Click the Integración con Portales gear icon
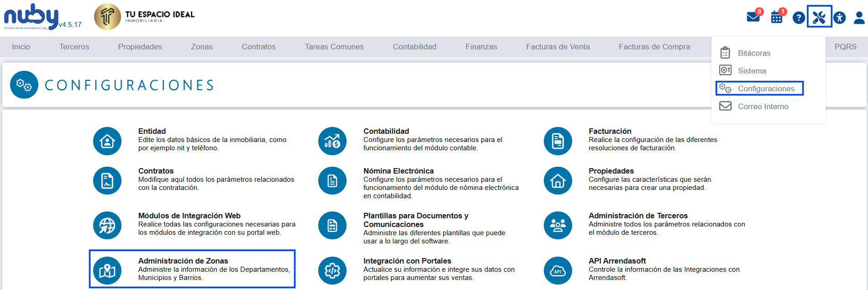Screen dimensions: 868x290 (x=332, y=271)
